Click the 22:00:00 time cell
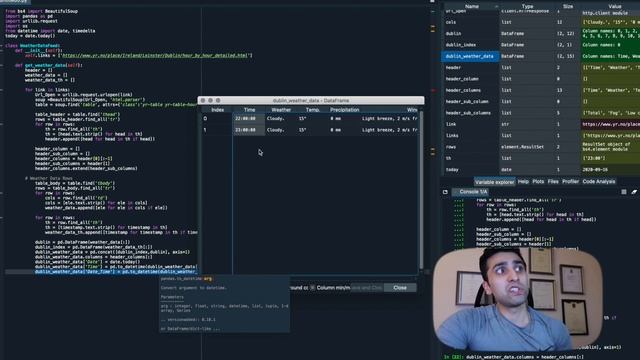This screenshot has height=360, width=640. (x=249, y=119)
